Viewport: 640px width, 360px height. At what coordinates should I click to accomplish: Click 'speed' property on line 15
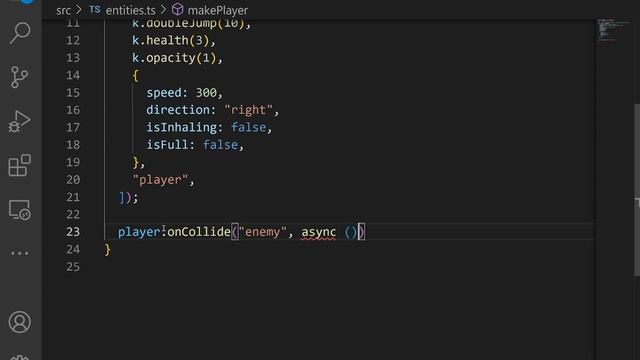click(x=163, y=93)
